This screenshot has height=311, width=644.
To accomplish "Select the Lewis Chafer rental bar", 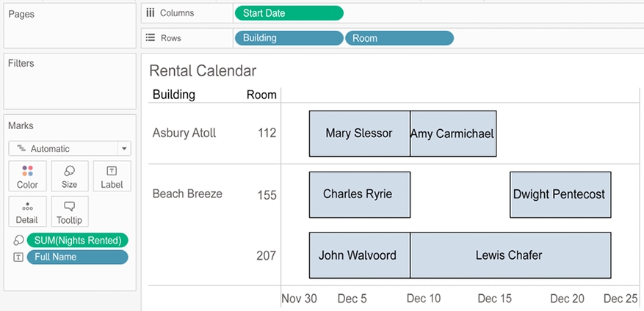I will (510, 255).
